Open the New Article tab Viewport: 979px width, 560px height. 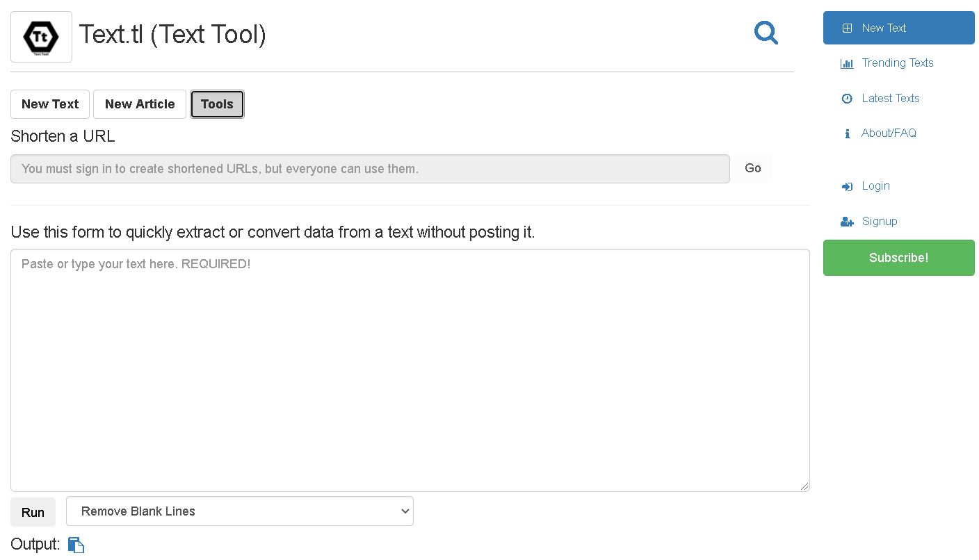pos(139,104)
